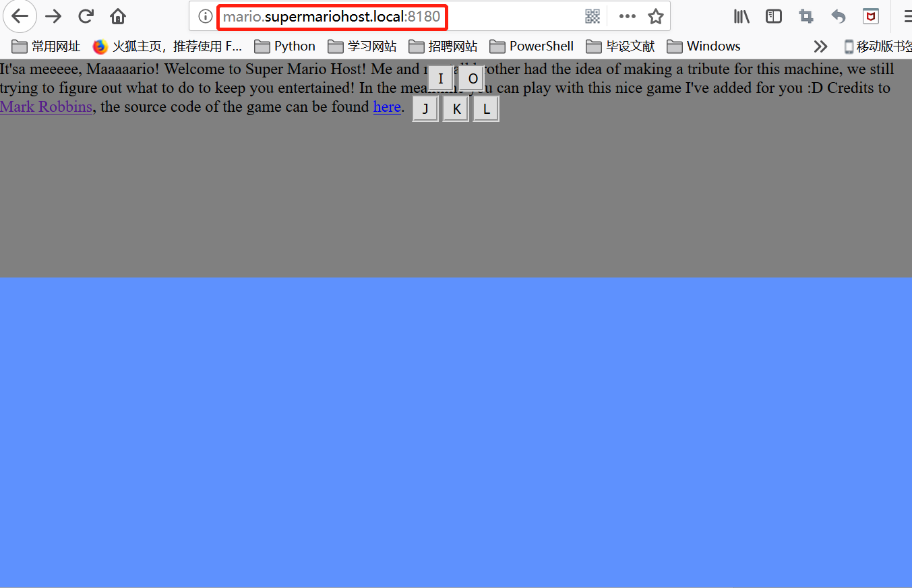The image size is (912, 588).
Task: Click the I game key button
Action: [x=441, y=79]
